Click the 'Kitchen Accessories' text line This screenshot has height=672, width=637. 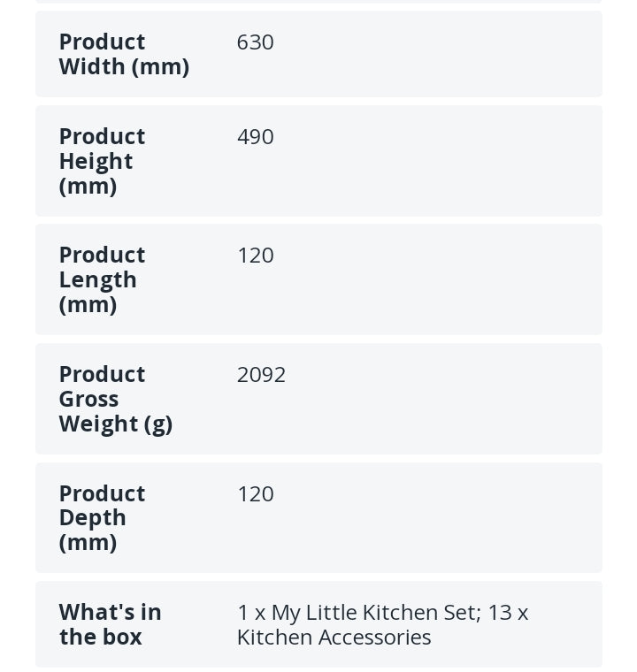click(334, 638)
